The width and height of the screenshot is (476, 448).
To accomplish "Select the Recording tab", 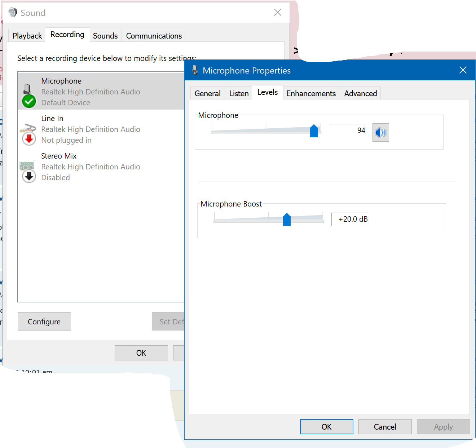I will [67, 35].
